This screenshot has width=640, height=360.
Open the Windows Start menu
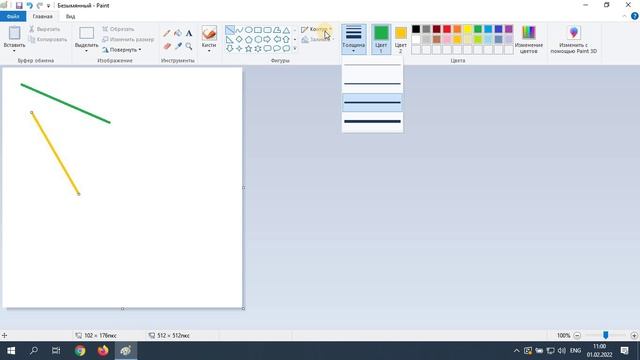[11, 351]
